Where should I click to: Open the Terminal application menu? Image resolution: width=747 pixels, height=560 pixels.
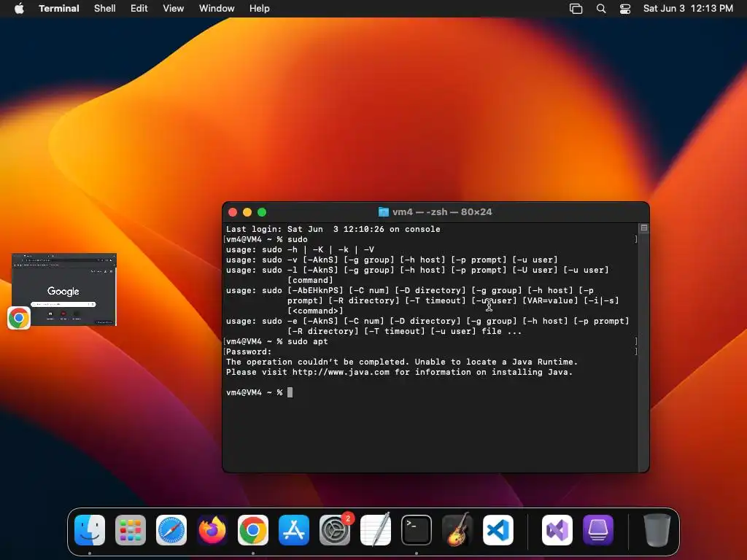coord(59,9)
